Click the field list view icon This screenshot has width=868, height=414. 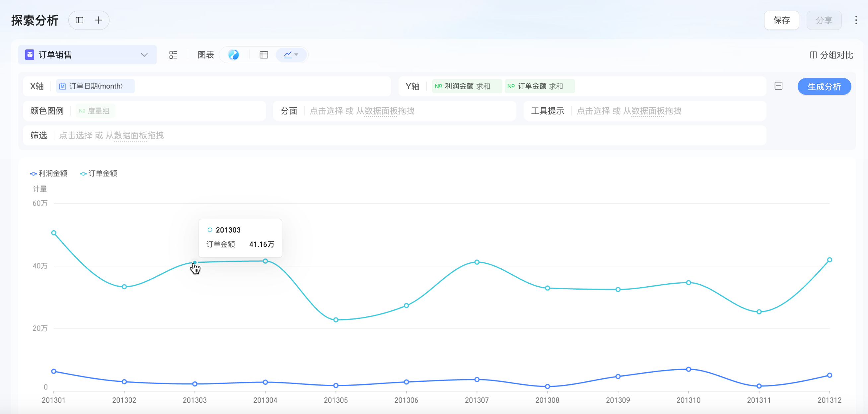(x=173, y=55)
